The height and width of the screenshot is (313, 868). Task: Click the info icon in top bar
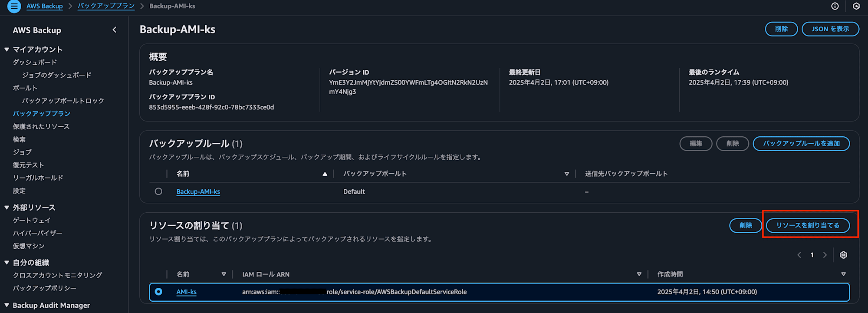(835, 6)
